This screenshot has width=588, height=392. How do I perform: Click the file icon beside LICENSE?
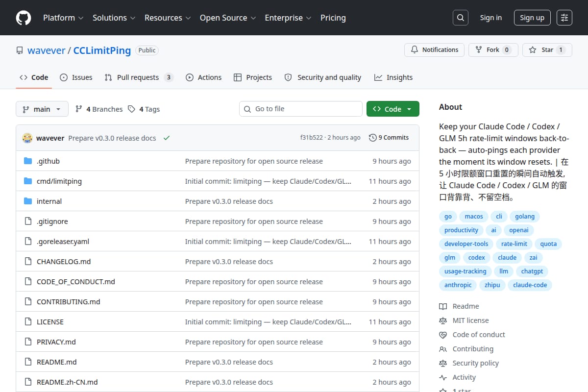point(28,322)
